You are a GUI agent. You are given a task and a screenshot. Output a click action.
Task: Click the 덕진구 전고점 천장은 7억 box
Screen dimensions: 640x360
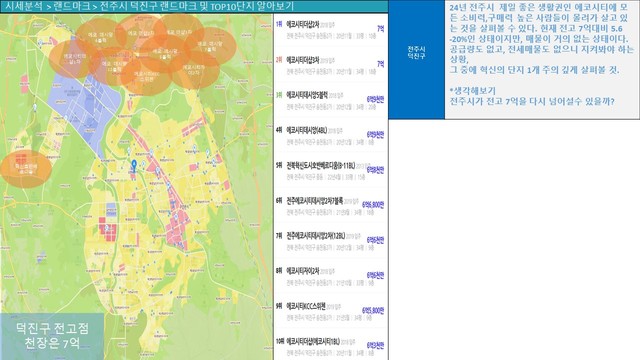click(x=52, y=336)
